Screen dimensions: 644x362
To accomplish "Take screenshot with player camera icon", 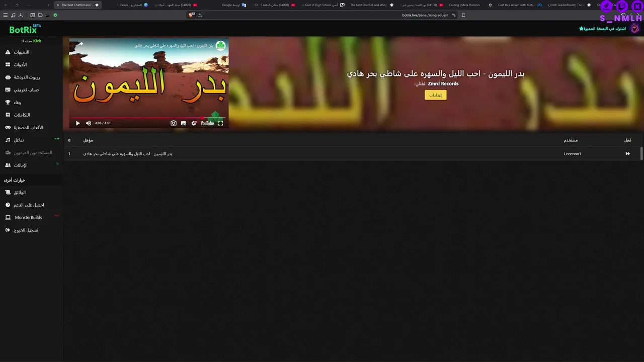I will tap(174, 123).
